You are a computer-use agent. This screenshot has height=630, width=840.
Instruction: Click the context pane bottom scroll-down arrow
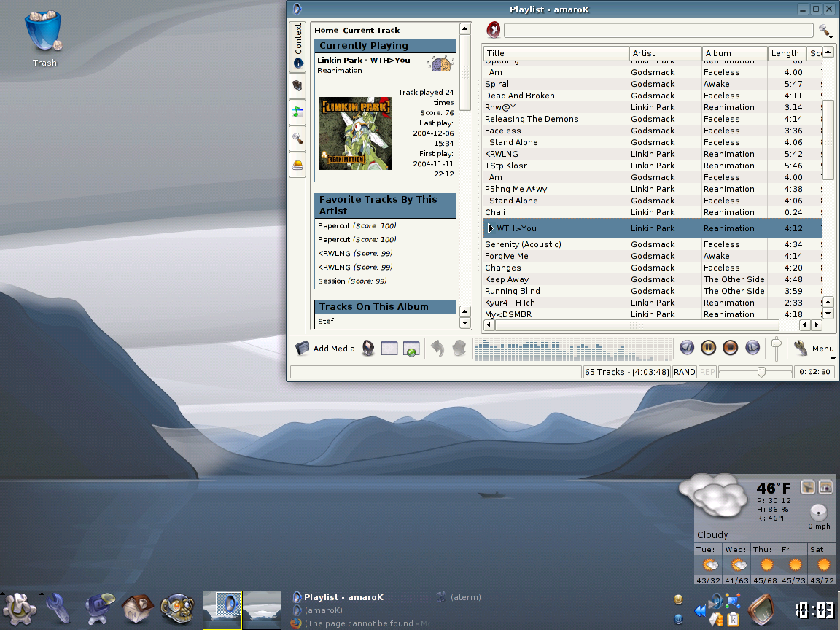coord(465,323)
